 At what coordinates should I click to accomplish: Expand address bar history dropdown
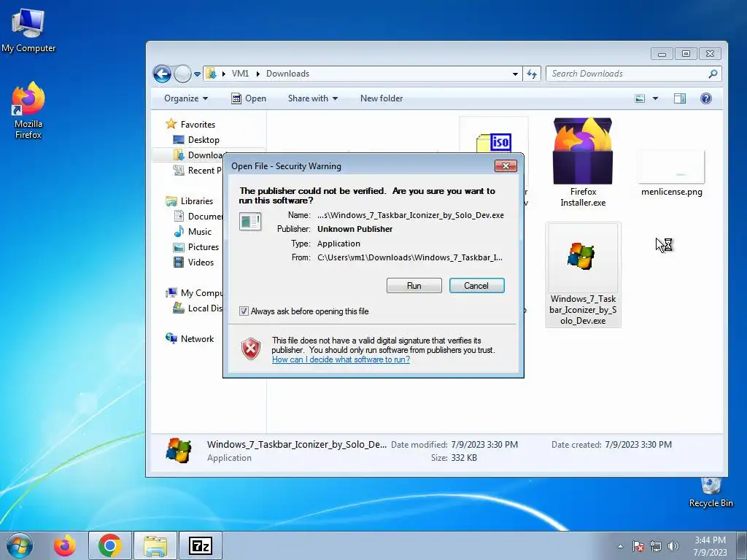pos(515,74)
